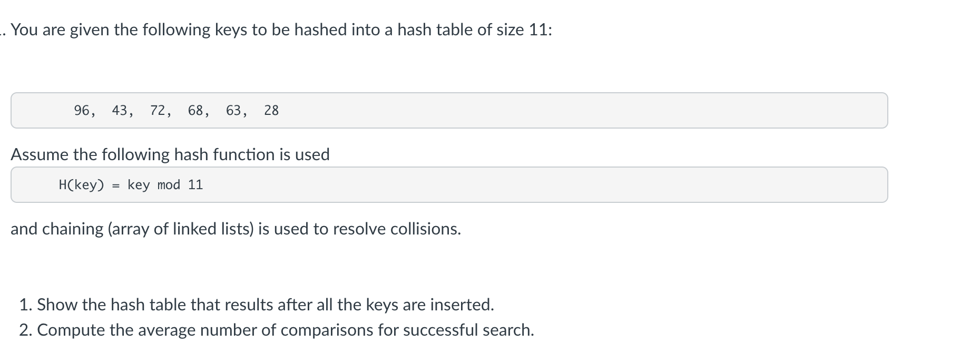Click empty area inside hash function box
This screenshot has height=352, width=980.
point(527,185)
